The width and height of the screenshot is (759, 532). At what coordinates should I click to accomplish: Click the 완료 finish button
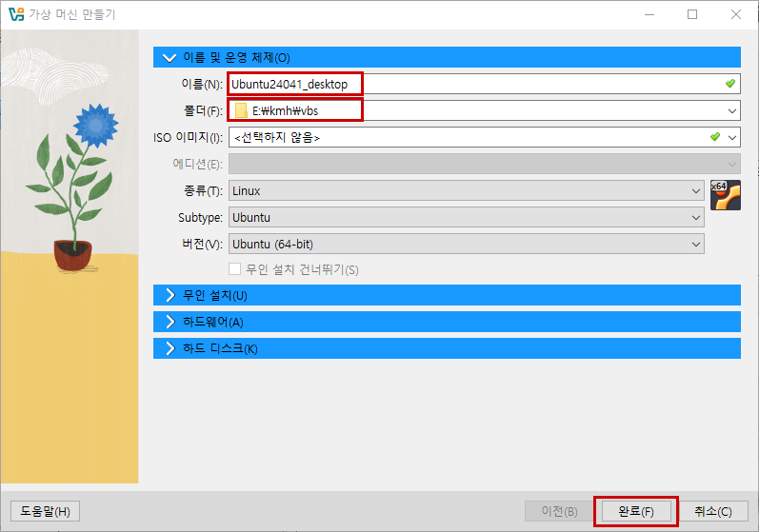coord(636,511)
